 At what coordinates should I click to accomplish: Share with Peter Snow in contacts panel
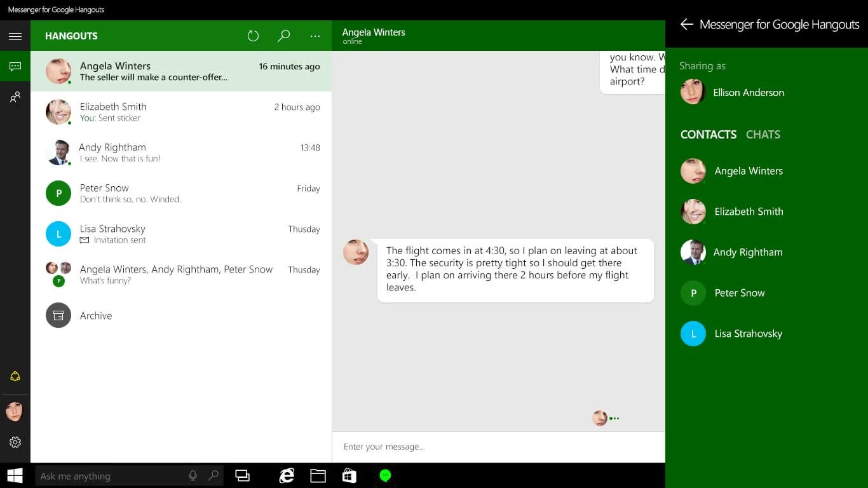(766, 293)
